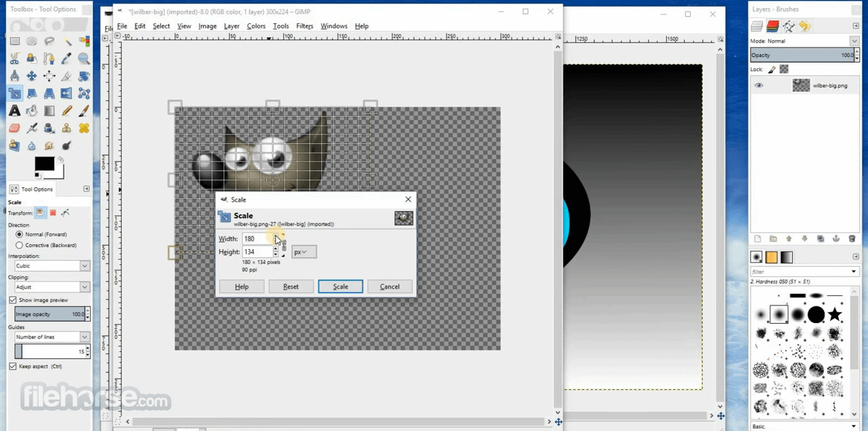
Task: Select the Fuzzy Select magic wand tool
Action: pyautogui.click(x=67, y=41)
